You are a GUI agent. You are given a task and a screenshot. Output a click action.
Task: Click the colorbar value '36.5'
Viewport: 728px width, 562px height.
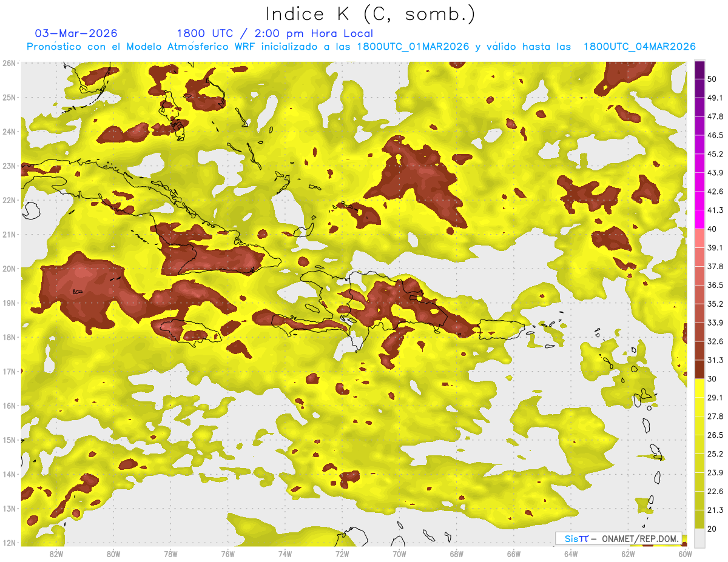[x=715, y=285]
